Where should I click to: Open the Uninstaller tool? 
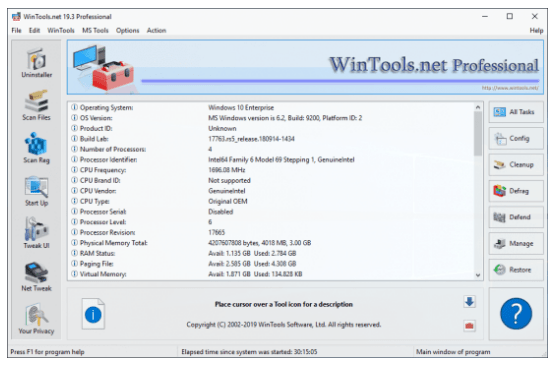[36, 63]
